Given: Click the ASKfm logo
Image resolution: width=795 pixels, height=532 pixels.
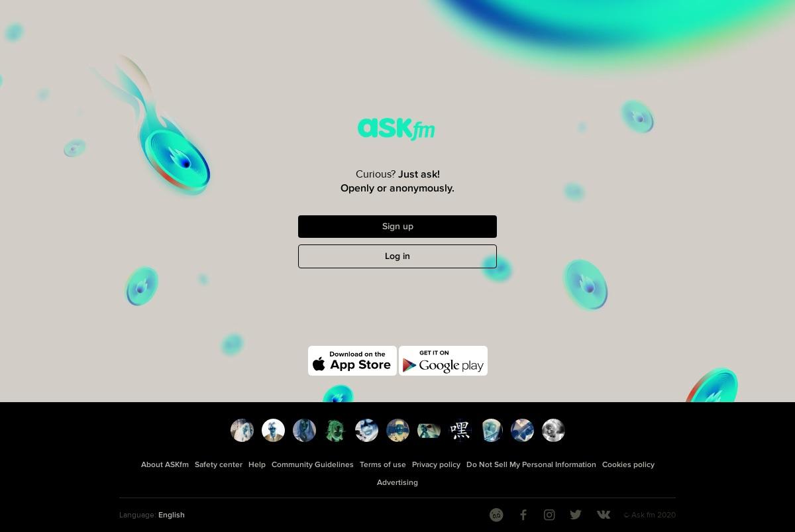Looking at the screenshot, I should click(396, 129).
